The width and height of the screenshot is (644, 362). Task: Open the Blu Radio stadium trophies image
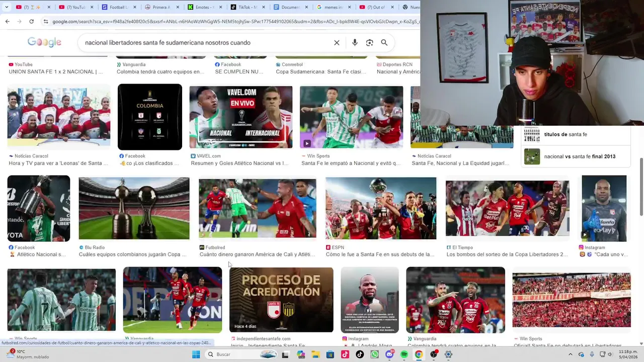pos(134,208)
